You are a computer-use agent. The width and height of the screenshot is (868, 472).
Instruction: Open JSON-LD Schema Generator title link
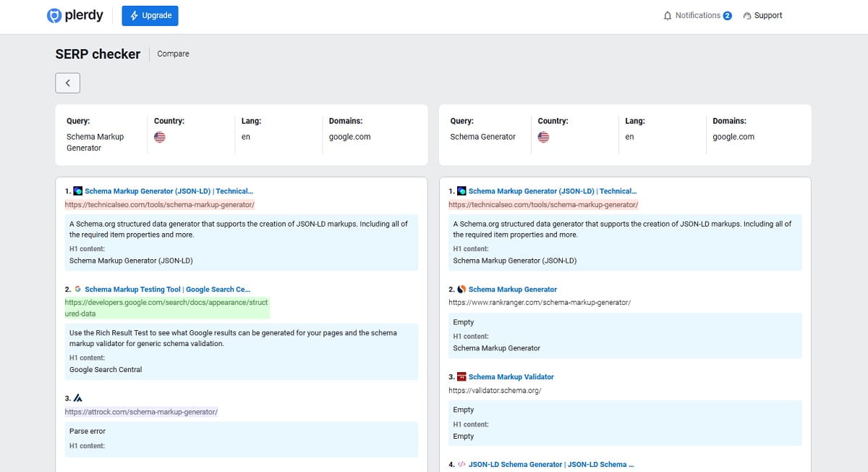550,465
